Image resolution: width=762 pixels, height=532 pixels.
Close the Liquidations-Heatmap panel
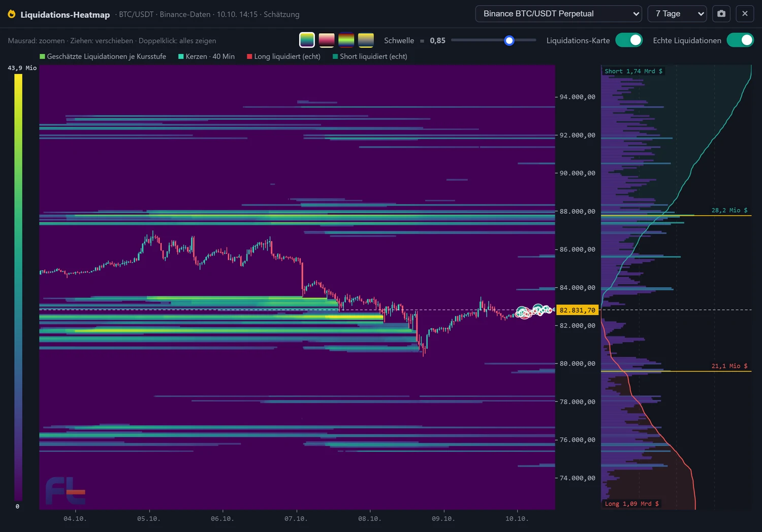[745, 14]
